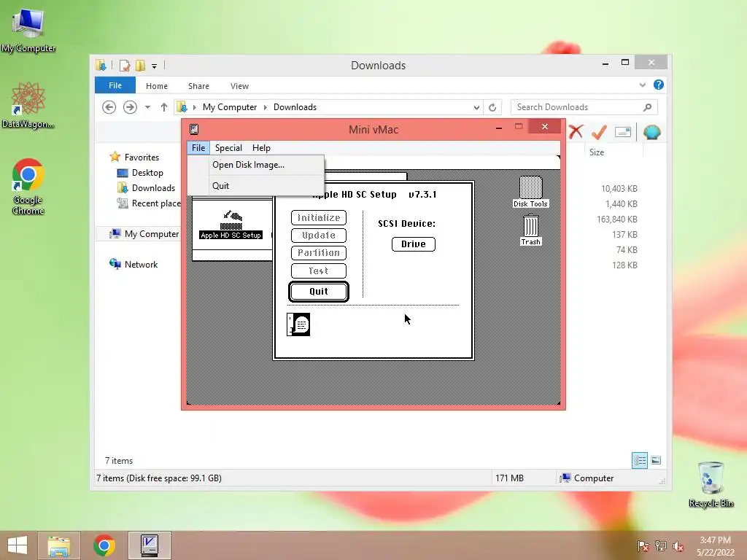
Task: Switch to the Home ribbon tab
Action: 157,86
